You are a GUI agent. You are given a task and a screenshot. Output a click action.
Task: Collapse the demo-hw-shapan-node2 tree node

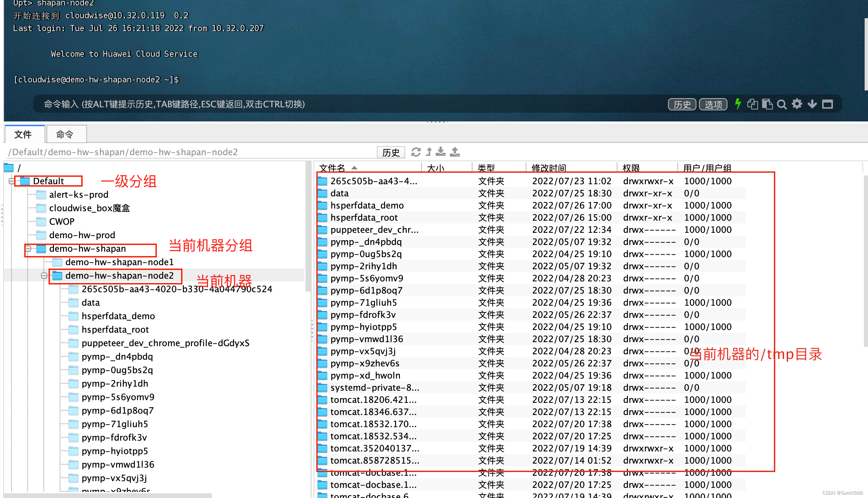tap(44, 276)
